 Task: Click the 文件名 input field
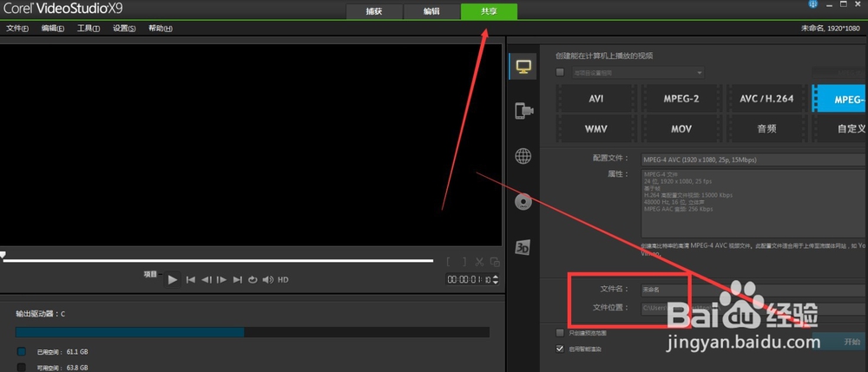tap(754, 289)
